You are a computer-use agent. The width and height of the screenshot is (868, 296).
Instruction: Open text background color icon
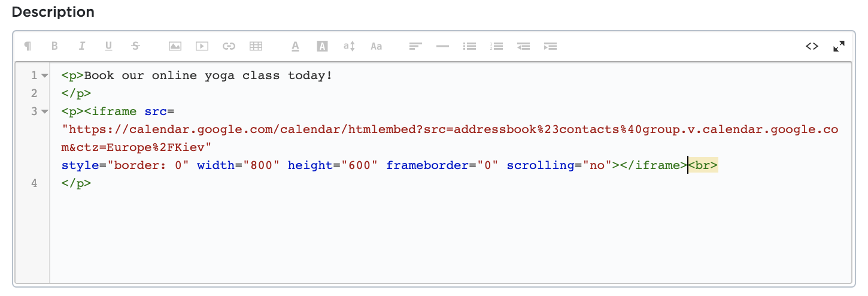(x=322, y=46)
